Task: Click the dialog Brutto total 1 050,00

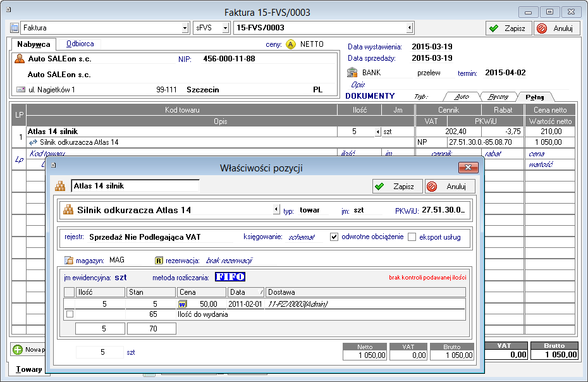Action: 452,355
